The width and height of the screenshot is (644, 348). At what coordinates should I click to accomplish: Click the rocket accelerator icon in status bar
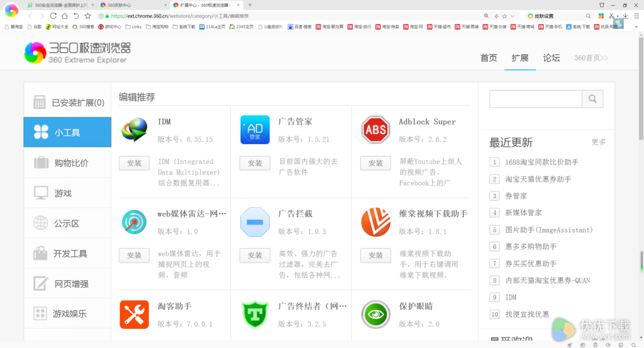pos(569,344)
